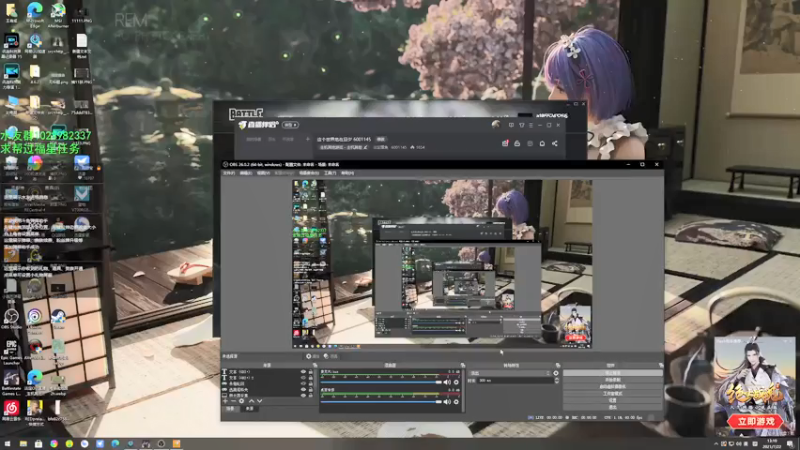Toggle visibility of second text source

[x=303, y=378]
